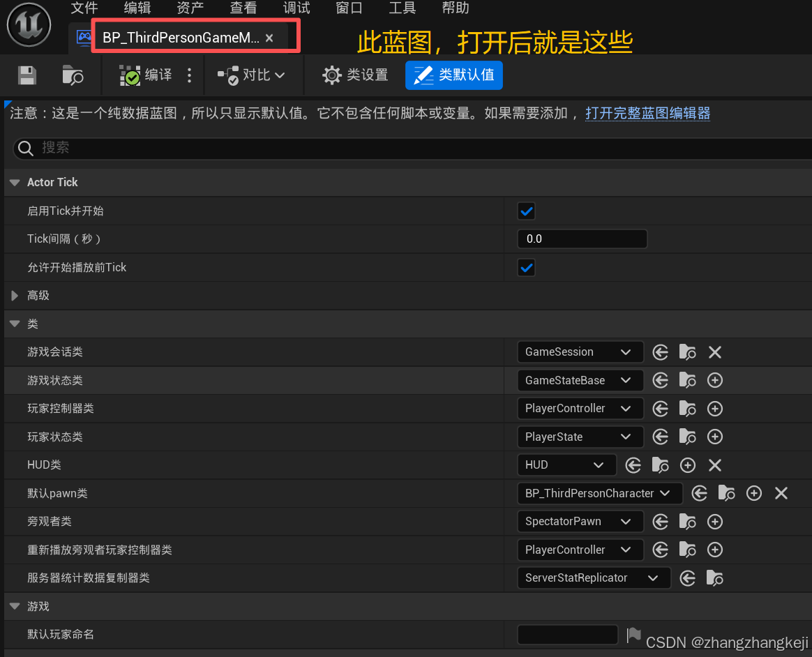The width and height of the screenshot is (812, 657).
Task: Browse to GameStateBase in Content Browser
Action: tap(687, 381)
